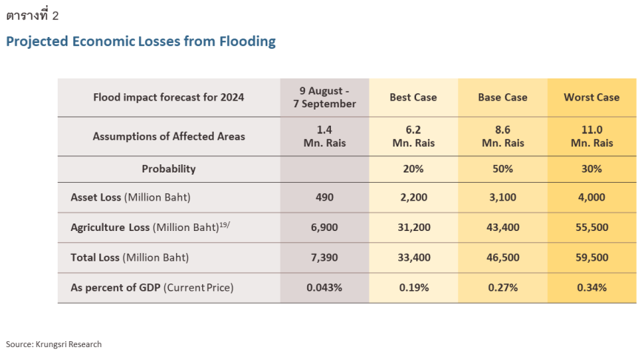Click 'Flood impact forecast for 2024' header
The width and height of the screenshot is (644, 359).
(x=169, y=97)
